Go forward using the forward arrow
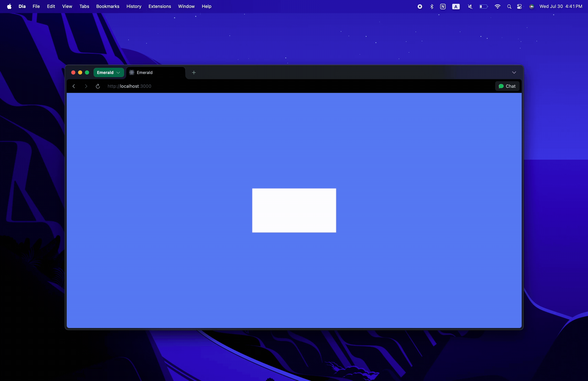This screenshot has height=381, width=588. pyautogui.click(x=86, y=86)
